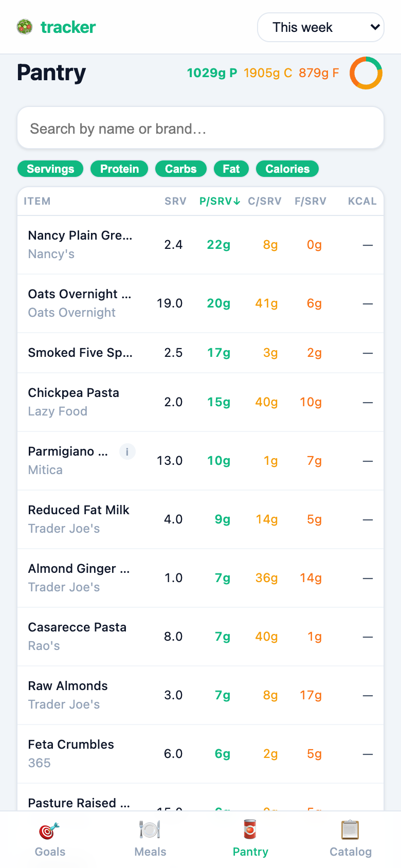Show info for Parmigiano item
Screen dimensions: 401x868
pyautogui.click(x=127, y=451)
